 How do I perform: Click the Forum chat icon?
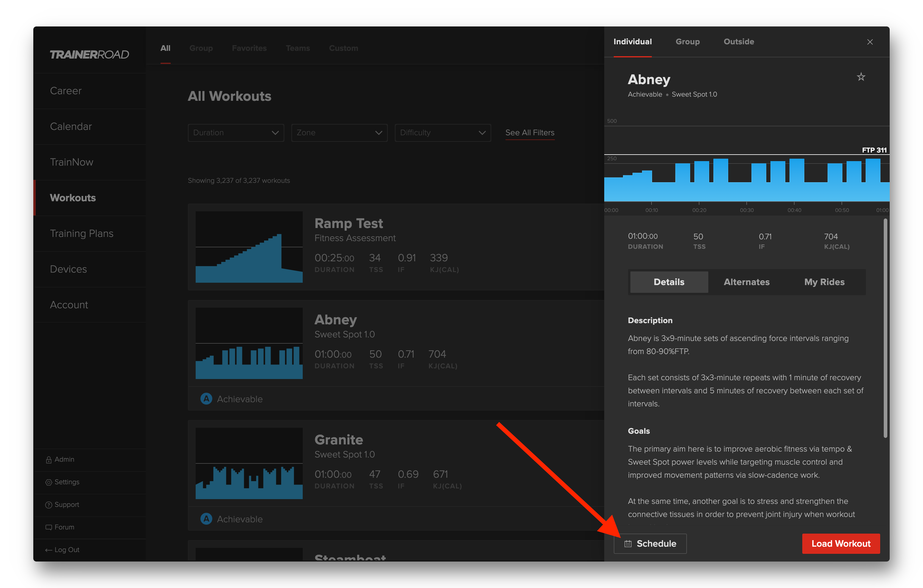49,527
